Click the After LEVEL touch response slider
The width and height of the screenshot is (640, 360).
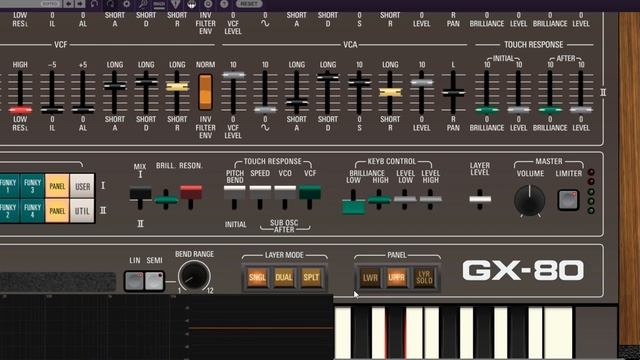(581, 109)
